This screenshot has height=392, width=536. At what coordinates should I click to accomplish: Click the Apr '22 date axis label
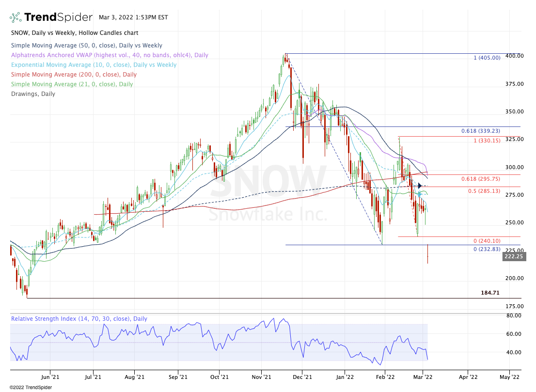468,377
